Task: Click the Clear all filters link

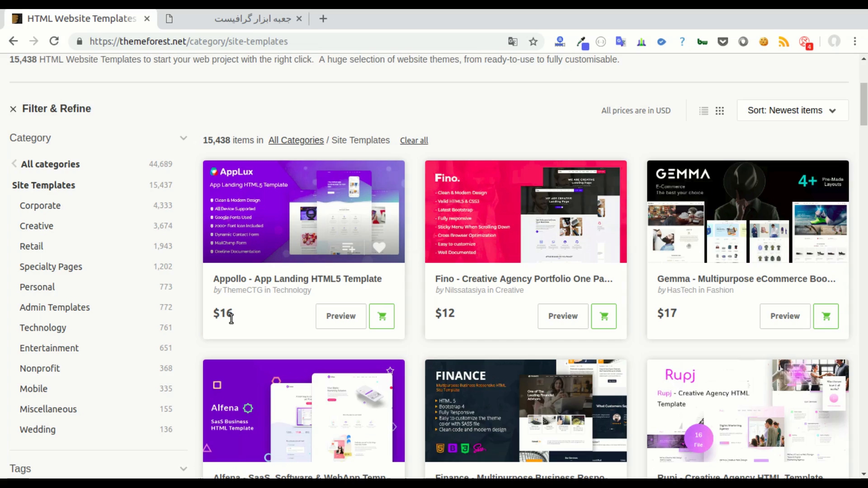Action: coord(414,141)
